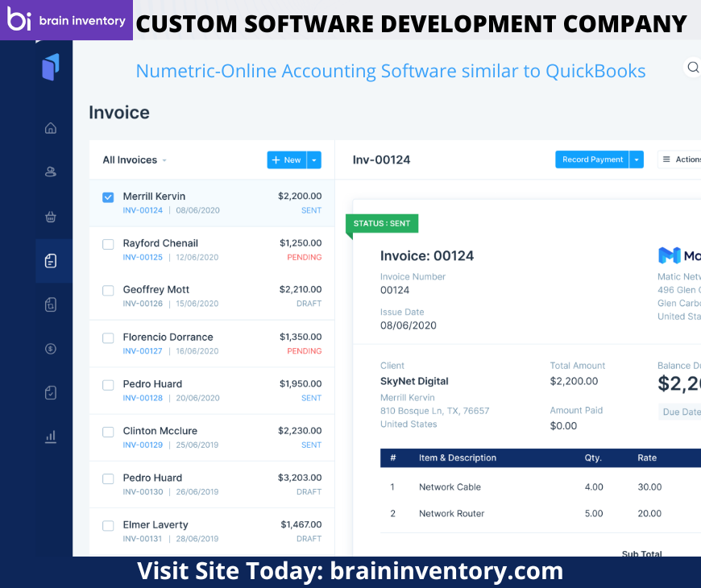Click the $2,210.00 invoice amount
Screen dimensions: 701x588
coord(301,289)
